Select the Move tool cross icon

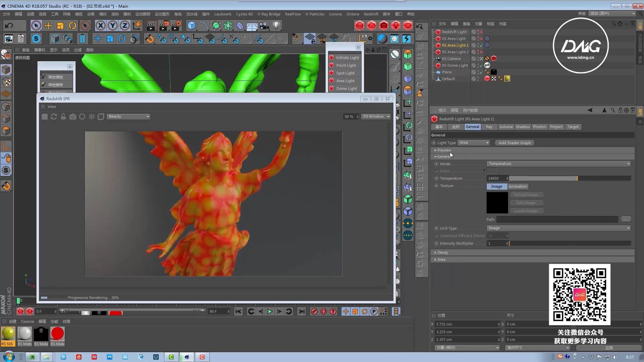tap(48, 25)
